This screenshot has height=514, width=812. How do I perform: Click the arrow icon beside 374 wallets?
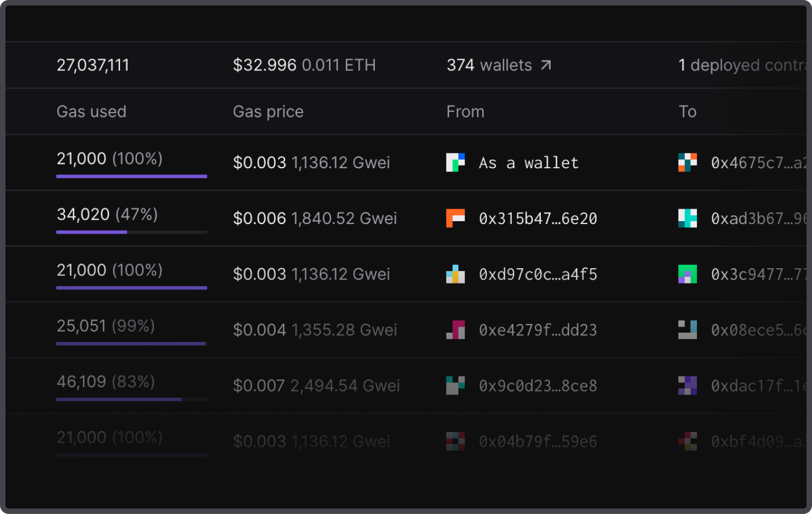(546, 66)
